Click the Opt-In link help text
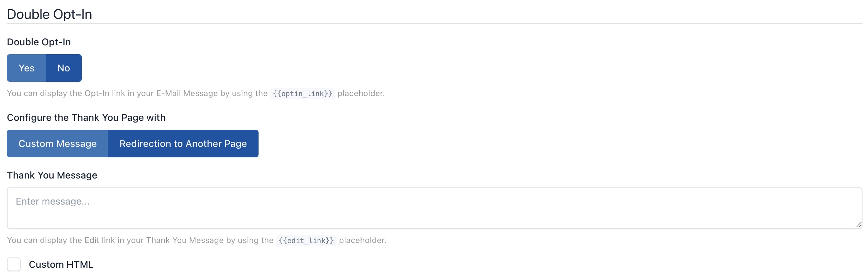The width and height of the screenshot is (868, 276). tap(137, 93)
